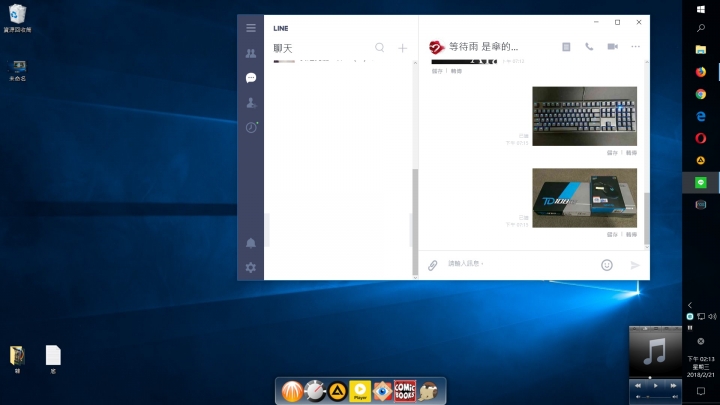720x405 pixels.
Task: Open the Comic Books dock icon
Action: tap(405, 391)
